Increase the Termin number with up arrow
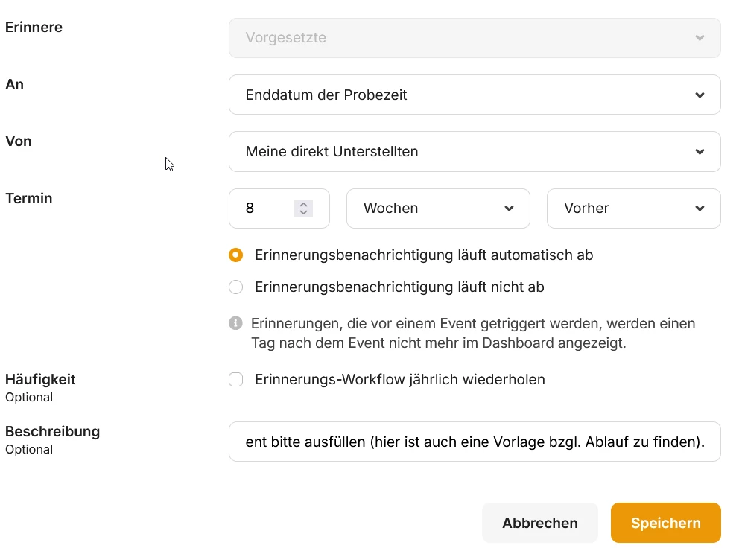Screen dimensions: 742x560 pyautogui.click(x=303, y=204)
